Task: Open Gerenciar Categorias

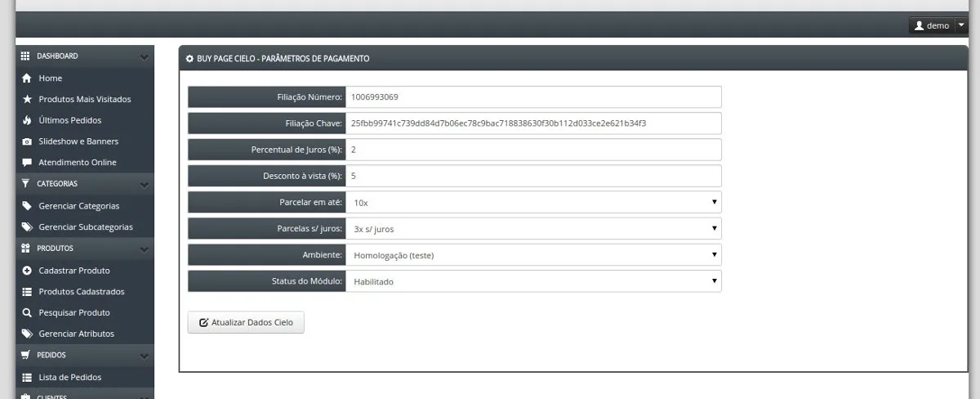Action: coord(79,206)
